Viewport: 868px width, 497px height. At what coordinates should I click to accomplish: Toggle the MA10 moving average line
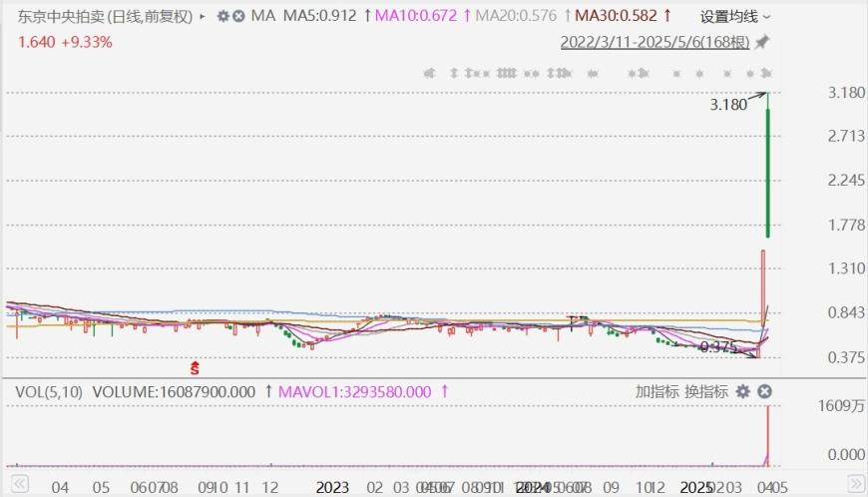pos(416,16)
